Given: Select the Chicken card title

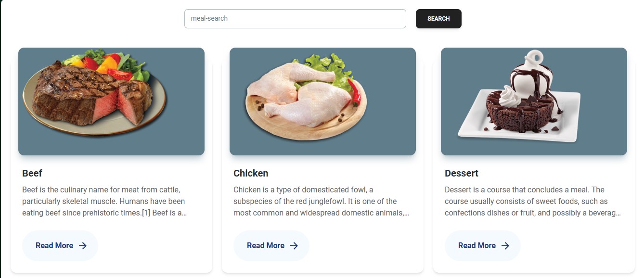Looking at the screenshot, I should pyautogui.click(x=251, y=173).
